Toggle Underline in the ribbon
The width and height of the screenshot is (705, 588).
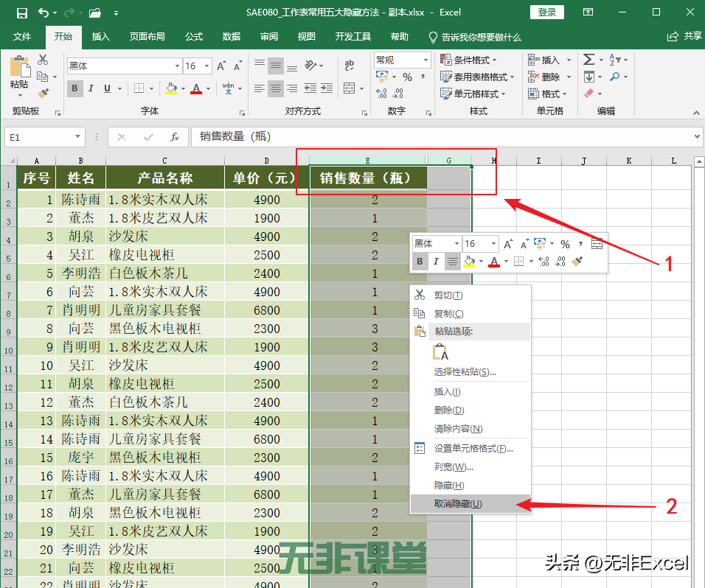[x=107, y=88]
